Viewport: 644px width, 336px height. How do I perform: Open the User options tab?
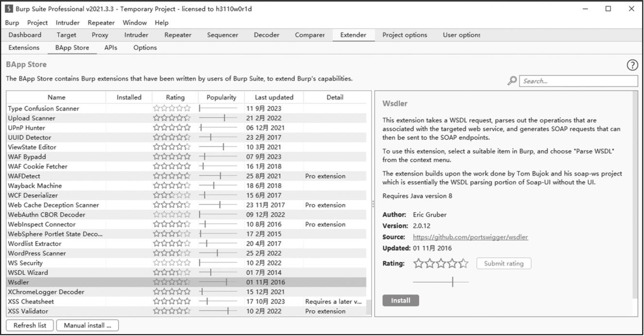tap(461, 35)
